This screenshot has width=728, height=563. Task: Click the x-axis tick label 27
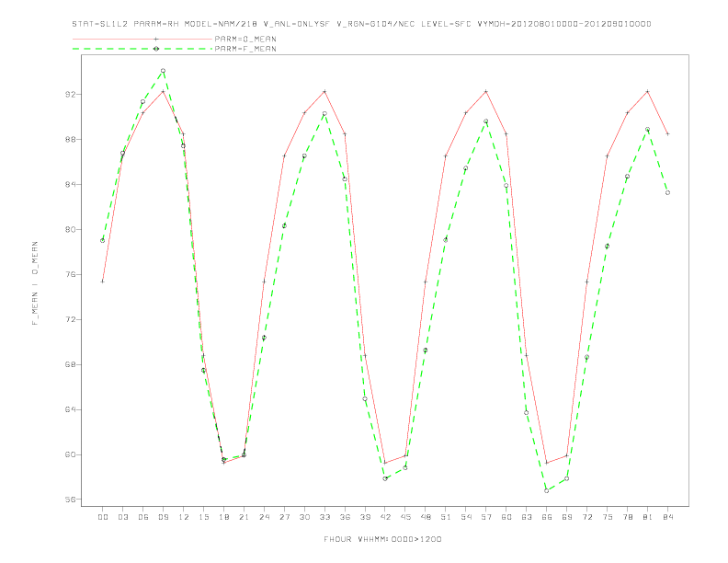tap(284, 517)
